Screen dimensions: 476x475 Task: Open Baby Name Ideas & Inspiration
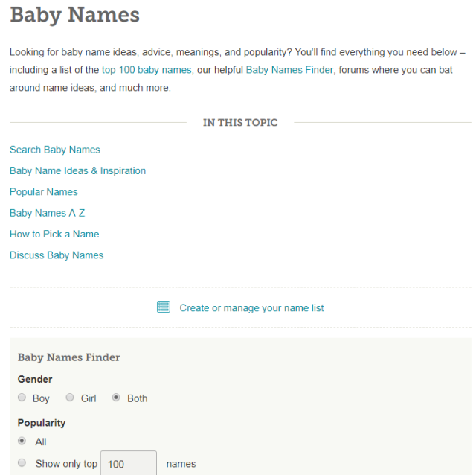pos(77,170)
